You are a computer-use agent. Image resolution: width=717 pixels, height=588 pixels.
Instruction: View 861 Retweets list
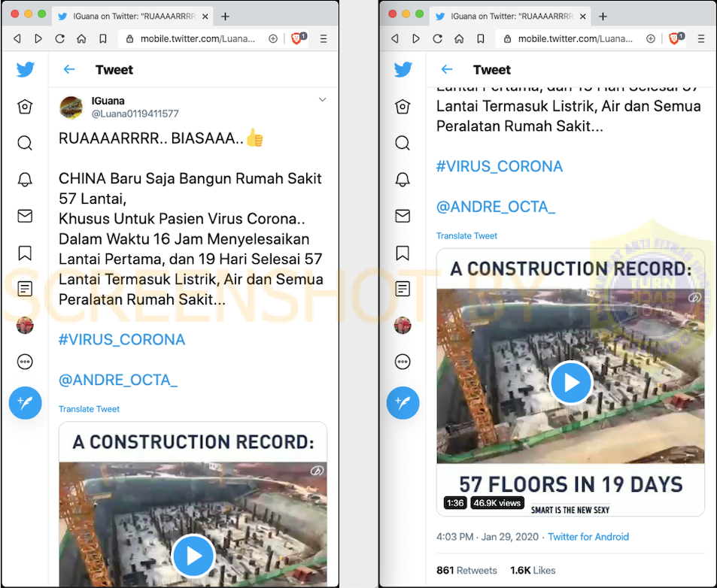pyautogui.click(x=466, y=570)
